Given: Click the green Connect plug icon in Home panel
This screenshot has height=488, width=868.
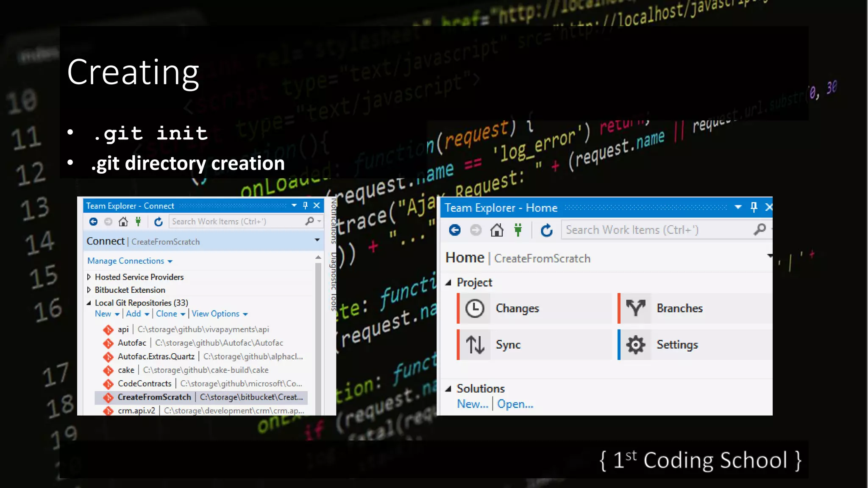Looking at the screenshot, I should click(518, 230).
